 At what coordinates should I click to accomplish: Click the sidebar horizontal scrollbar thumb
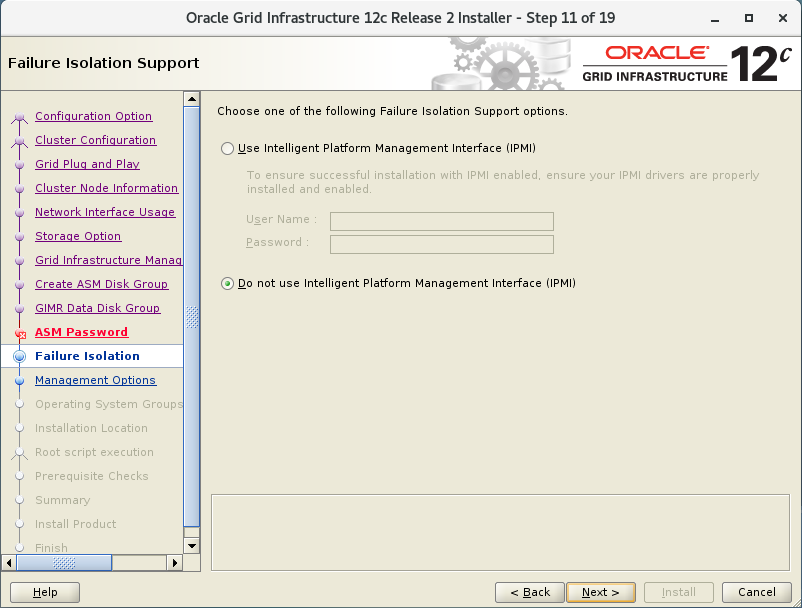[64, 563]
